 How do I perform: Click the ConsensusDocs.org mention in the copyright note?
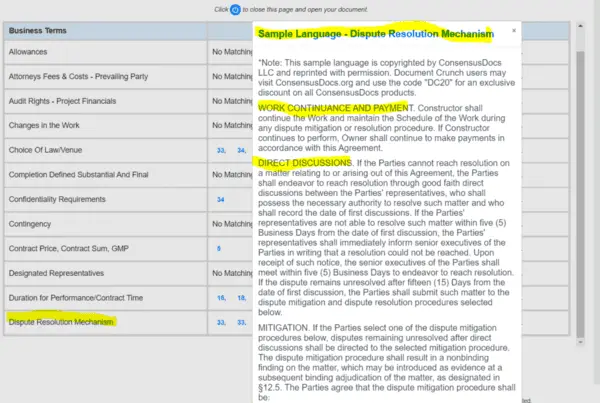click(x=313, y=83)
